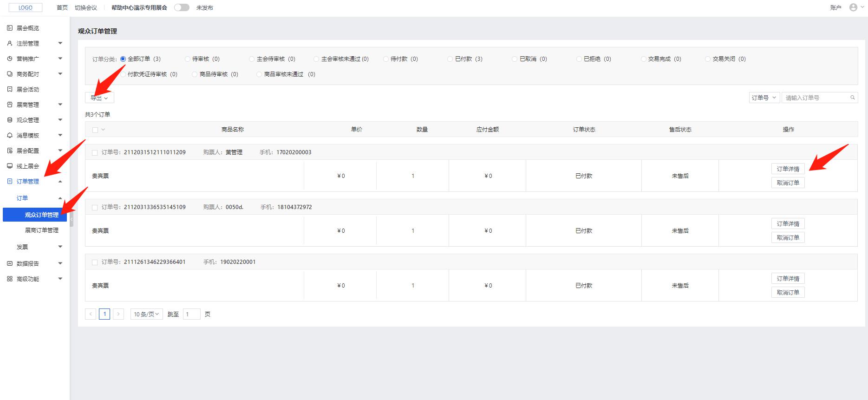Click the next page arrow in pagination

click(x=118, y=314)
